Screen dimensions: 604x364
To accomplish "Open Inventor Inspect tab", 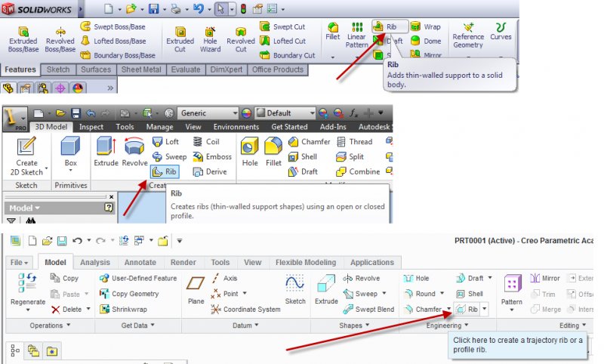I will pos(91,127).
